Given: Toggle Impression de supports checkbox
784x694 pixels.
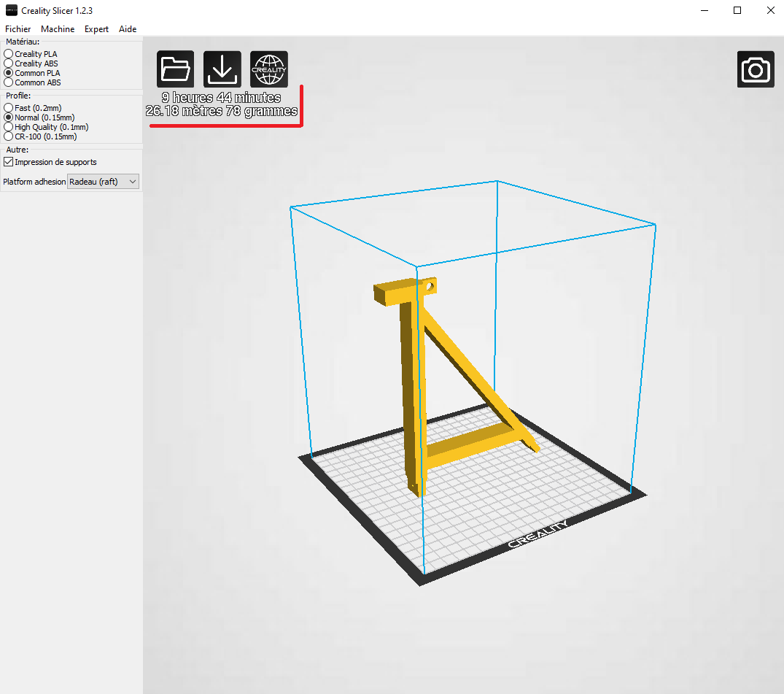Looking at the screenshot, I should coord(9,161).
